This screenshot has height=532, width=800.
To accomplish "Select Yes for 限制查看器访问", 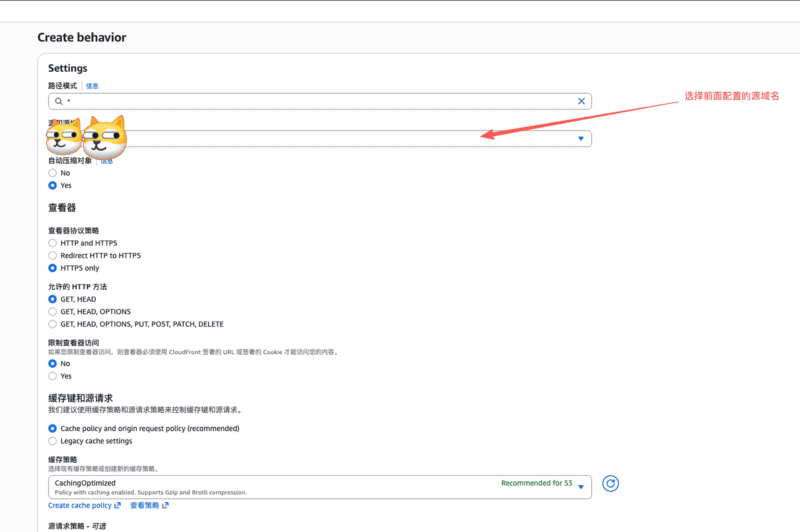I will coord(52,376).
